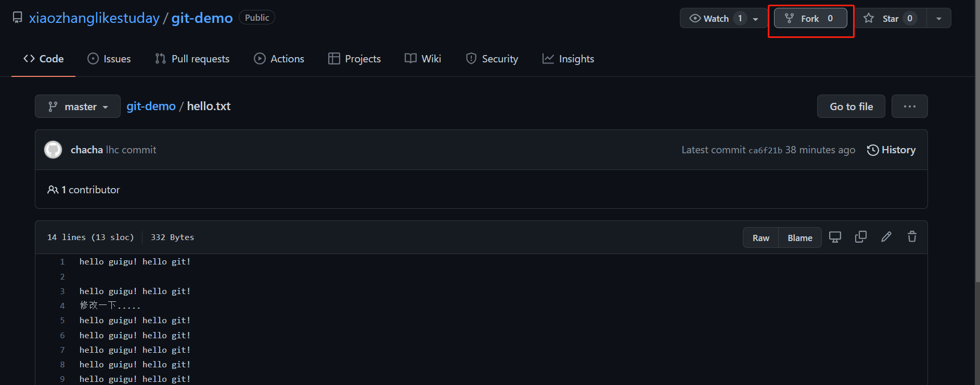Open the xiaozhanglikestuday profile link
Screen dimensions: 980x385
[94, 18]
